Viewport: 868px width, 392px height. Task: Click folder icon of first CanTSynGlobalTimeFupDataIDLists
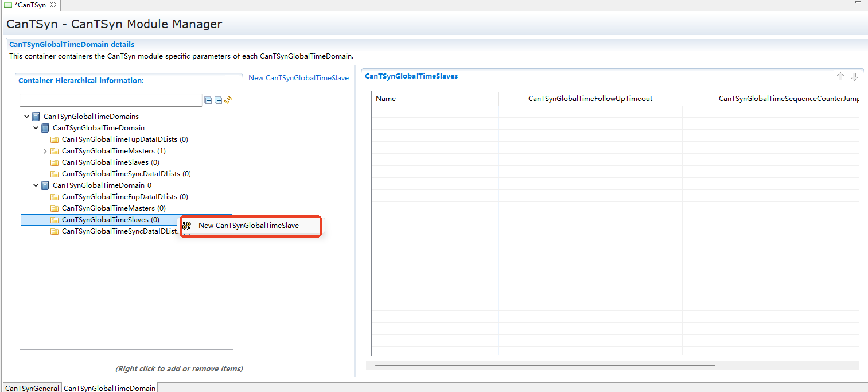(x=55, y=139)
